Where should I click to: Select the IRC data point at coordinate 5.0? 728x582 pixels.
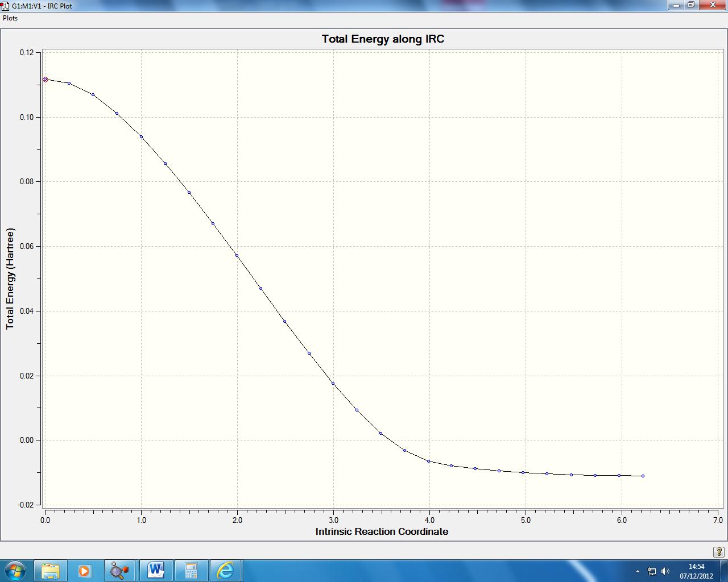(523, 472)
